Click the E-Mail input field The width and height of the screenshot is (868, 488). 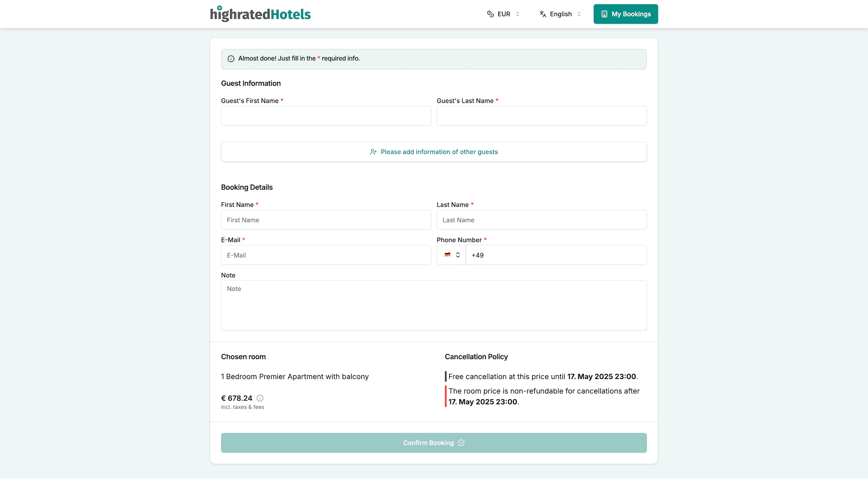click(x=326, y=255)
